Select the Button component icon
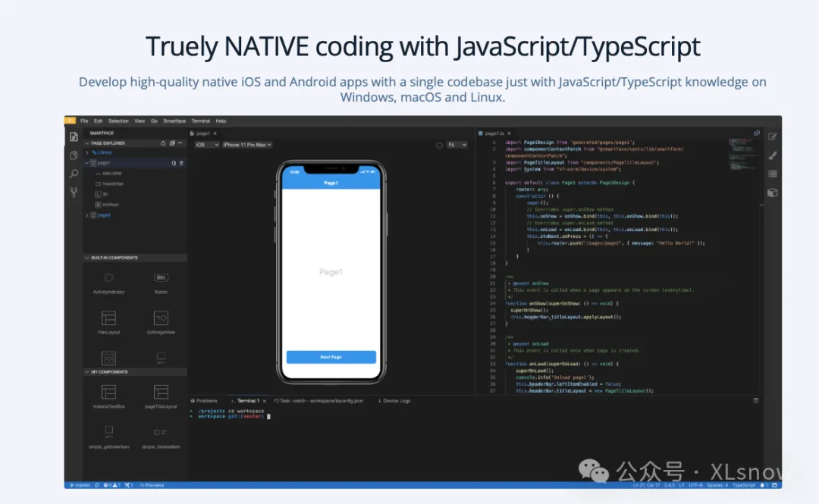 (161, 278)
